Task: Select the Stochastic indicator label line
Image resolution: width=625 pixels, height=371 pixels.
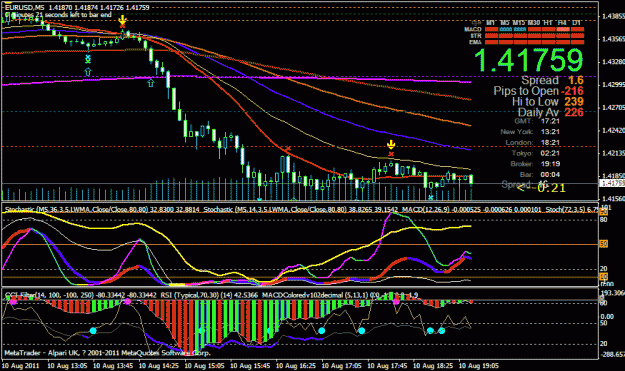Action: pos(301,209)
